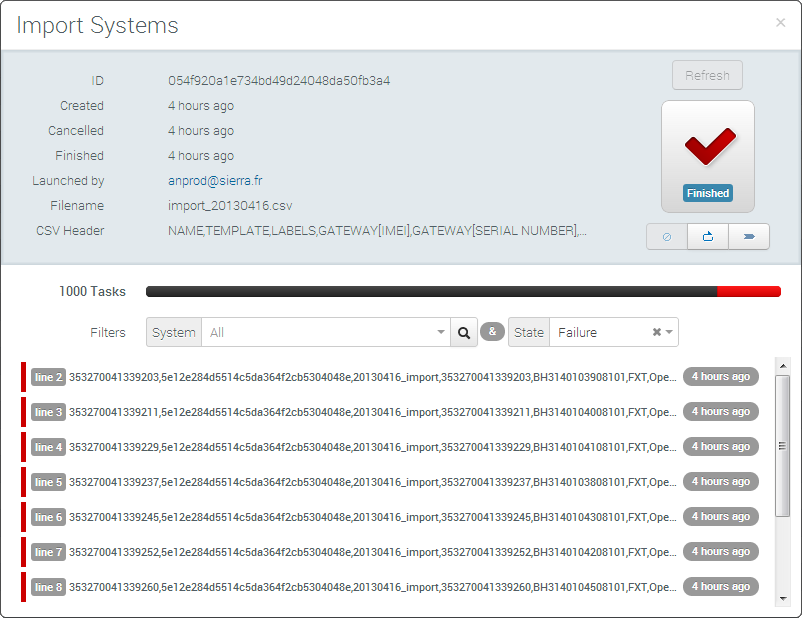Open the anprod@sierra.fr launcher link

click(x=216, y=181)
